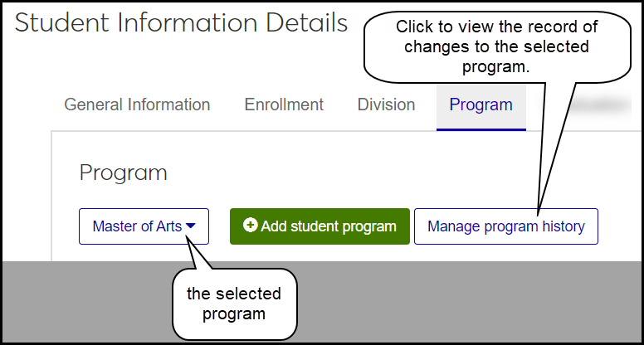Screen dimensions: 644x345
Task: Click the blurred tab right of Program
Action: 593,105
